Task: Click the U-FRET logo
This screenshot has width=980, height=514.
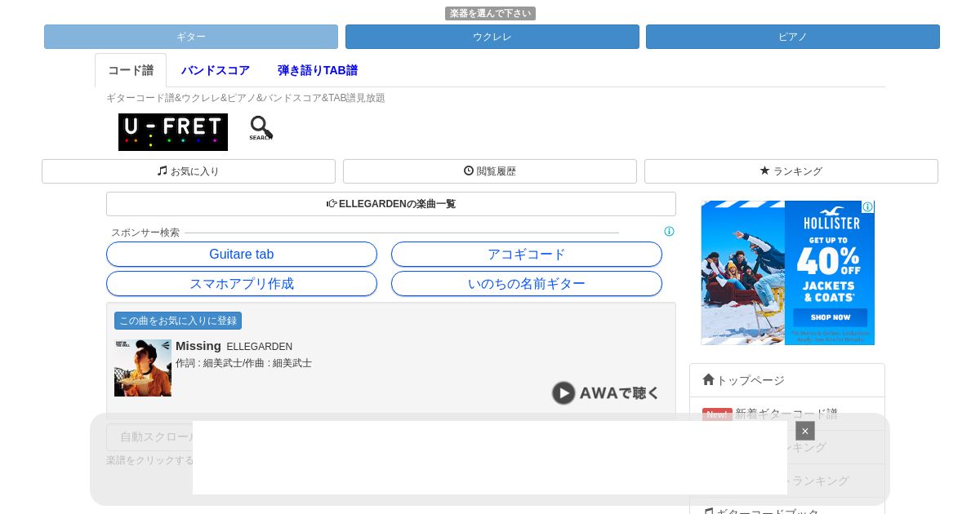Action: (x=173, y=132)
